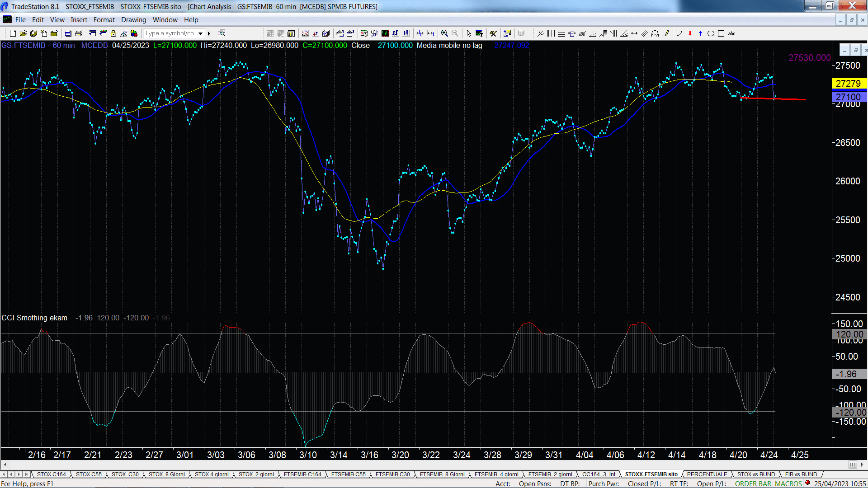Select the rectangle drawing tool
The width and height of the screenshot is (868, 488).
point(721,33)
